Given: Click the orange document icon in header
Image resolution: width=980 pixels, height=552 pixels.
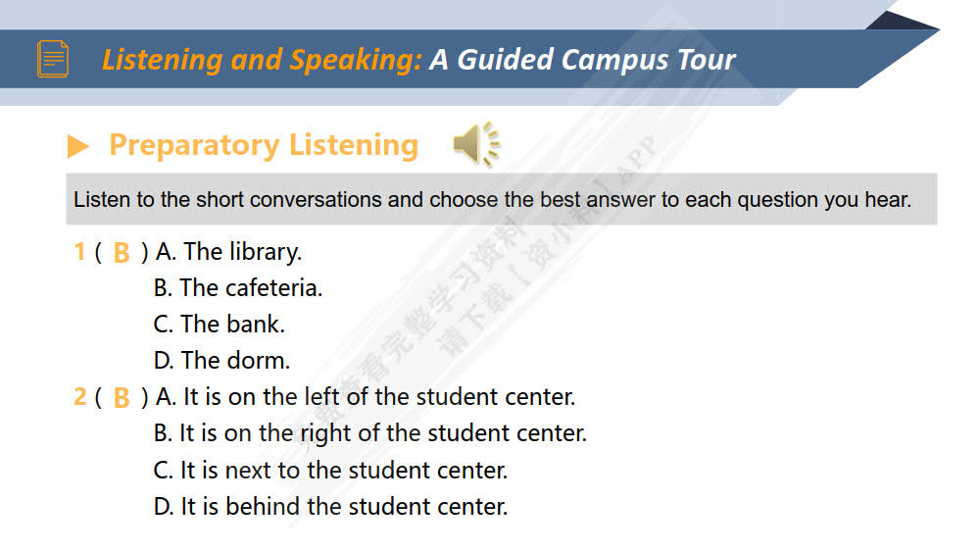Looking at the screenshot, I should [53, 59].
